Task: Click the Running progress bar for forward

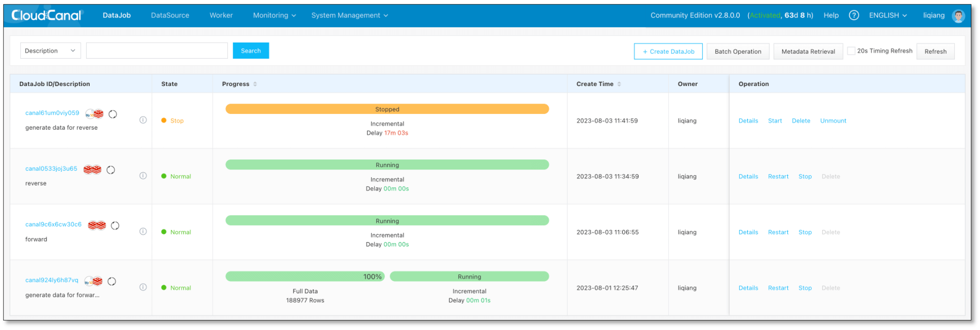Action: tap(387, 220)
